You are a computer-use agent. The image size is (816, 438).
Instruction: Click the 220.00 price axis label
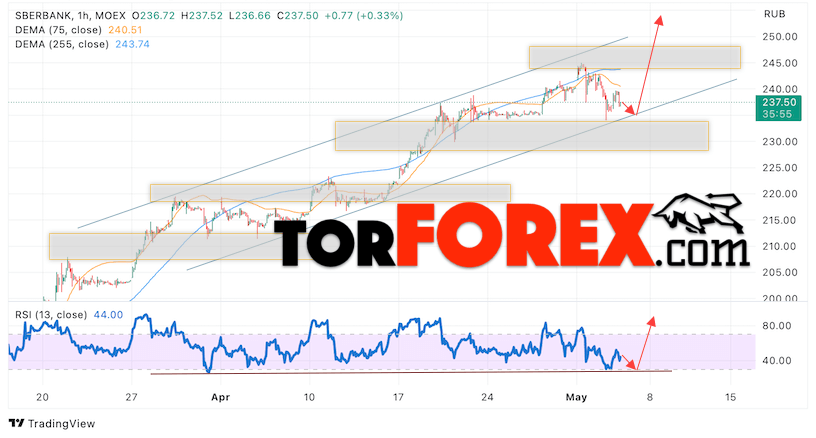point(780,194)
